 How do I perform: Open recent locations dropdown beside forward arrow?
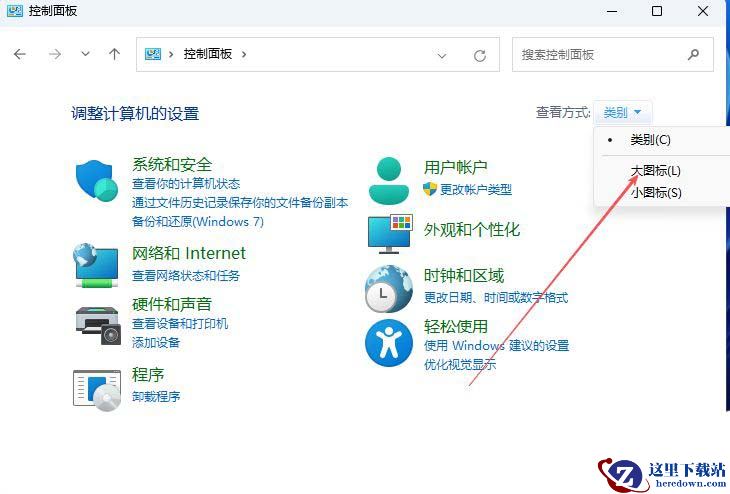point(85,55)
